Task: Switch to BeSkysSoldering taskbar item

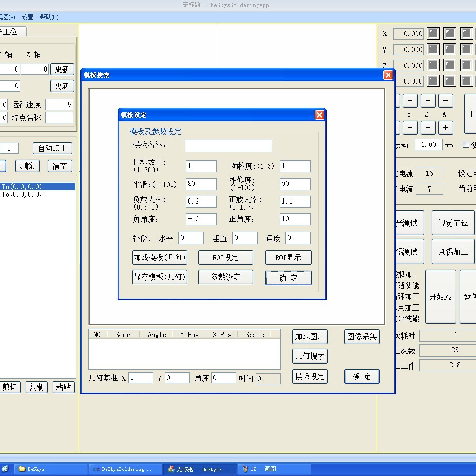Action: tap(125, 469)
